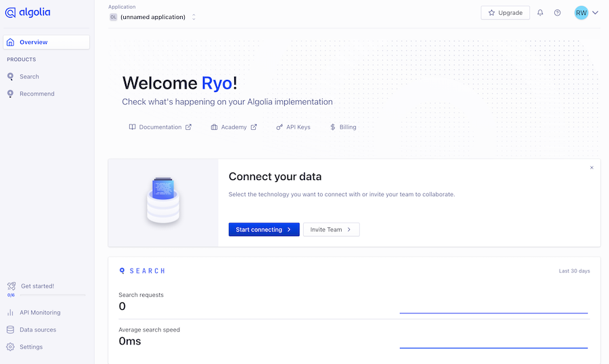Image resolution: width=609 pixels, height=364 pixels.
Task: Click the API Monitoring bar chart icon
Action: point(10,313)
